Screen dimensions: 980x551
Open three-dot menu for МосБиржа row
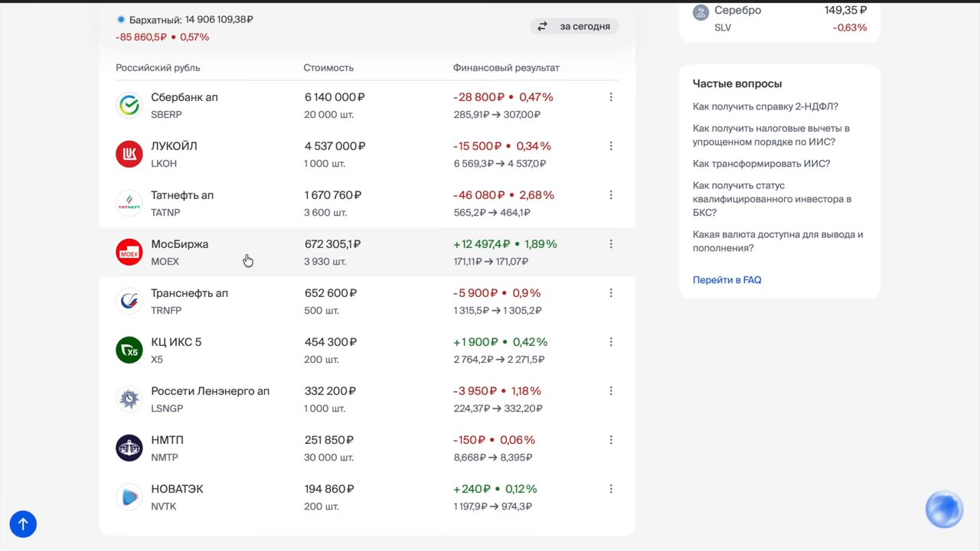tap(611, 244)
